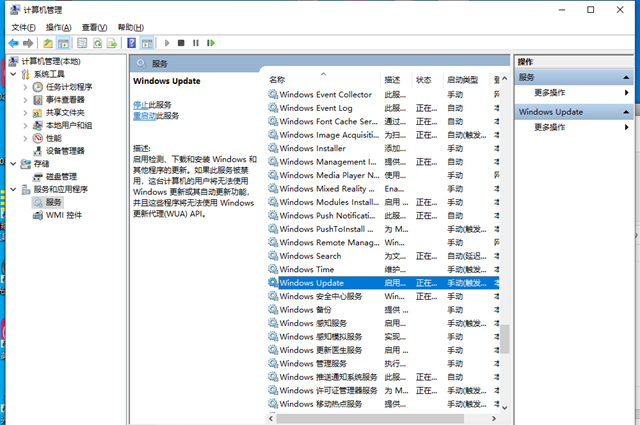Collapse the 服务和应用程序 tree node
The width and height of the screenshot is (640, 425).
coord(13,189)
